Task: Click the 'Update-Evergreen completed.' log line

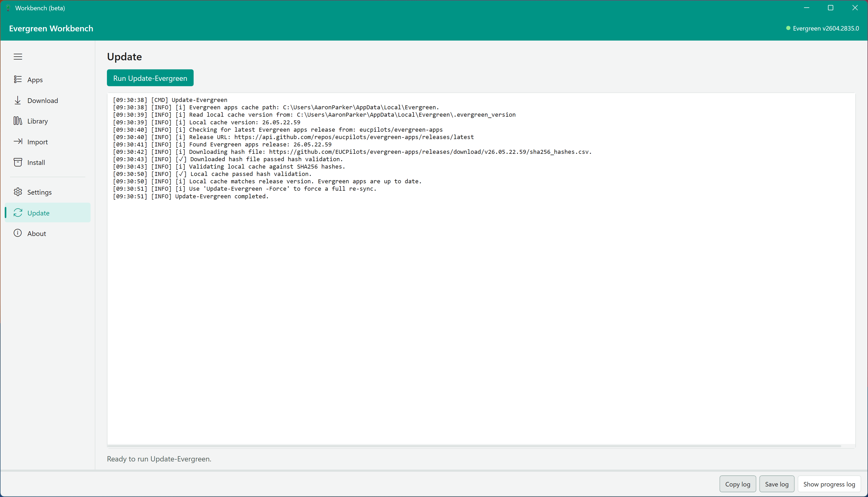Action: click(191, 196)
